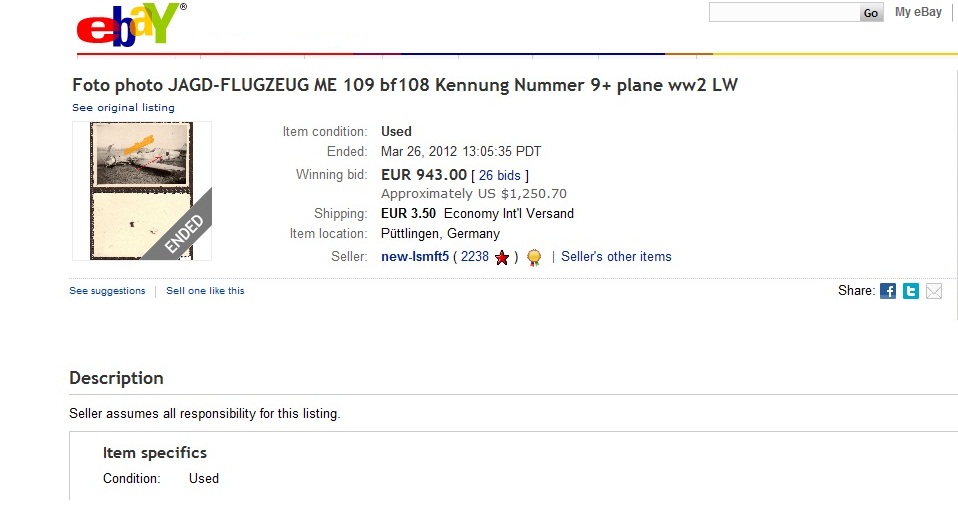Share listing via Twitter icon
Image resolution: width=958 pixels, height=530 pixels.
911,291
